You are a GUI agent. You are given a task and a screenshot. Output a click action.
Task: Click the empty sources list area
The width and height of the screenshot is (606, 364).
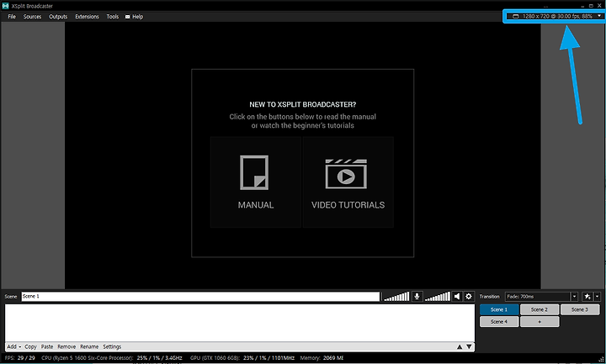click(240, 323)
